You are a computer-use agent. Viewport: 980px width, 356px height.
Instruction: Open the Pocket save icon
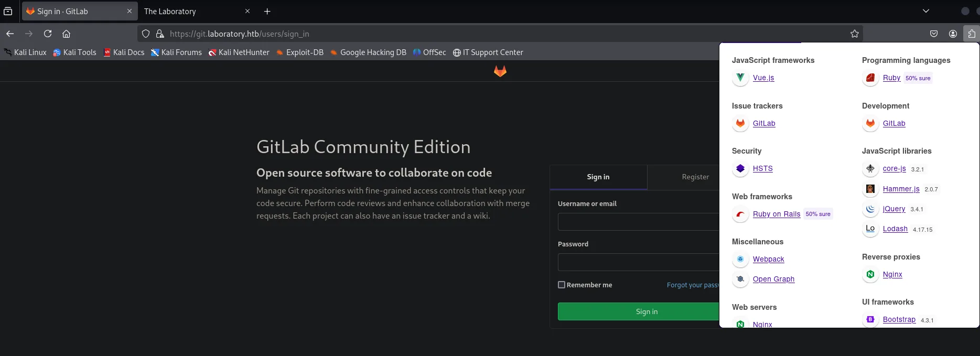coord(934,34)
